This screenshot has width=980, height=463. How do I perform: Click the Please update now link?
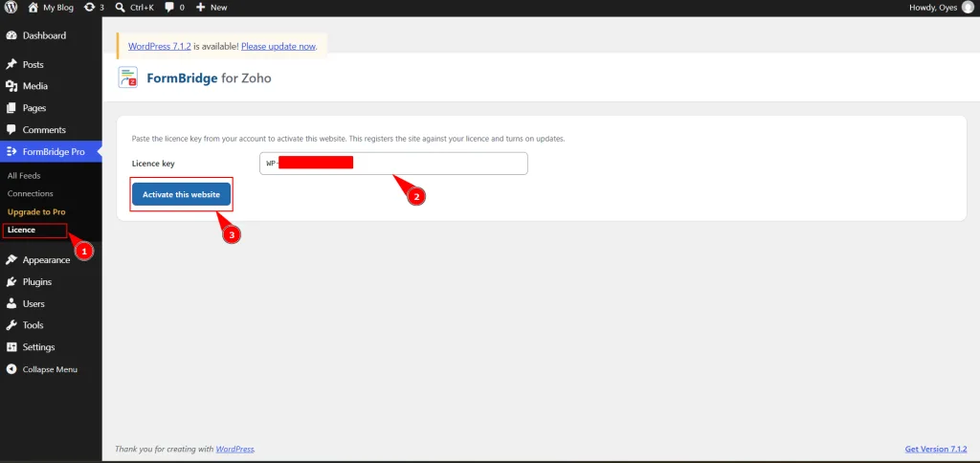coord(278,46)
